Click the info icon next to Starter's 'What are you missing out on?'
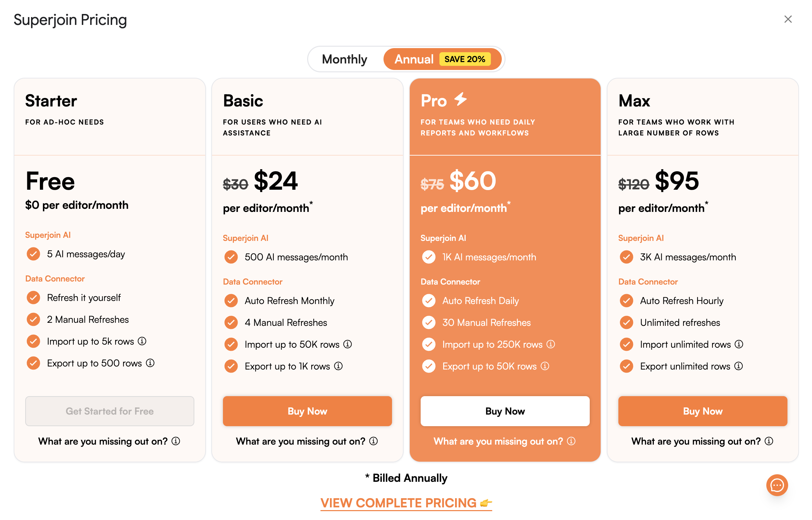This screenshot has height=520, width=812. tap(176, 441)
